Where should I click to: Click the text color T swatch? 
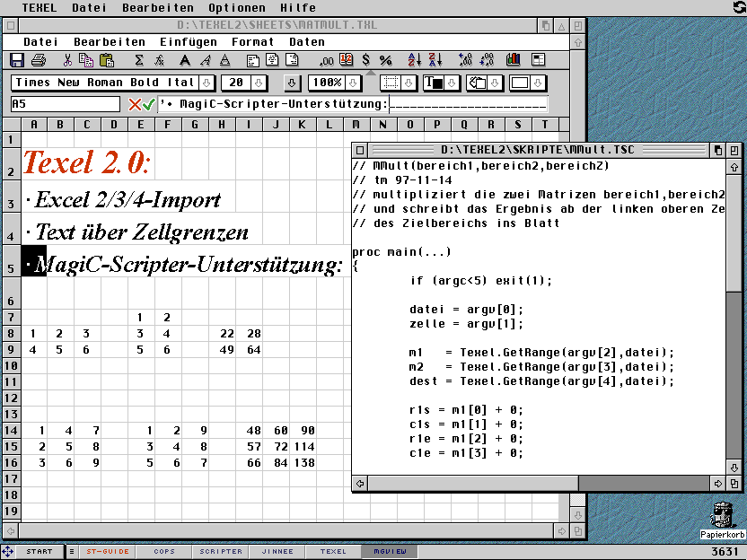(434, 83)
